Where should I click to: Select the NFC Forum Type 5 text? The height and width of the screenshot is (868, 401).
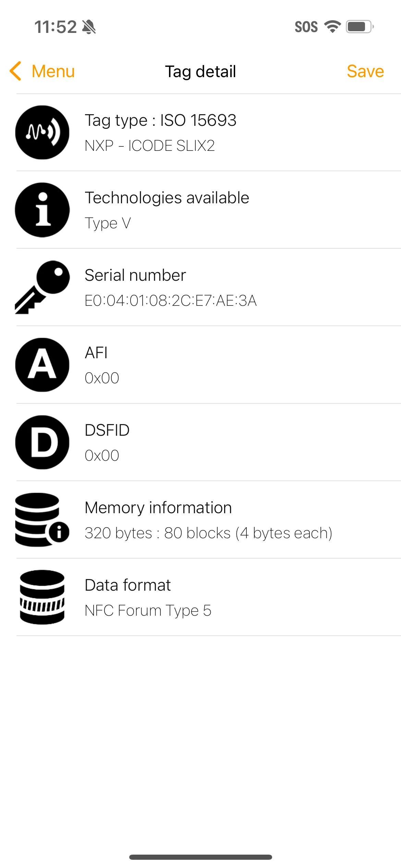pyautogui.click(x=148, y=611)
